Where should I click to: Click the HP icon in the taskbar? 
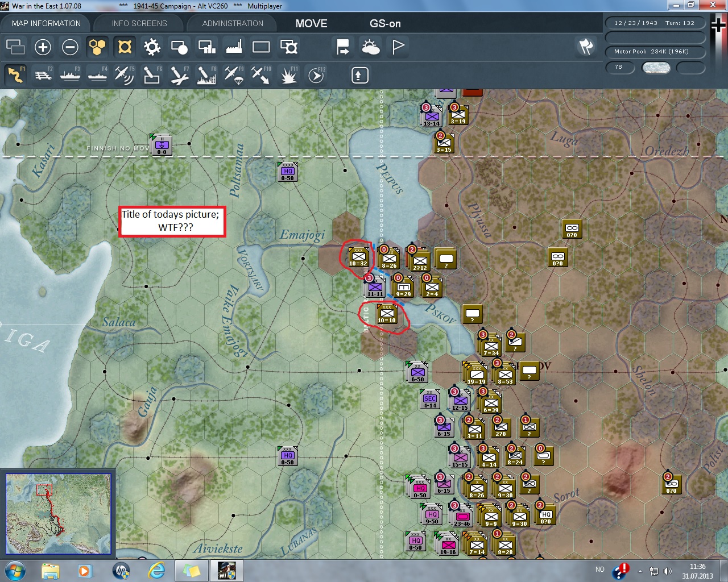click(121, 571)
